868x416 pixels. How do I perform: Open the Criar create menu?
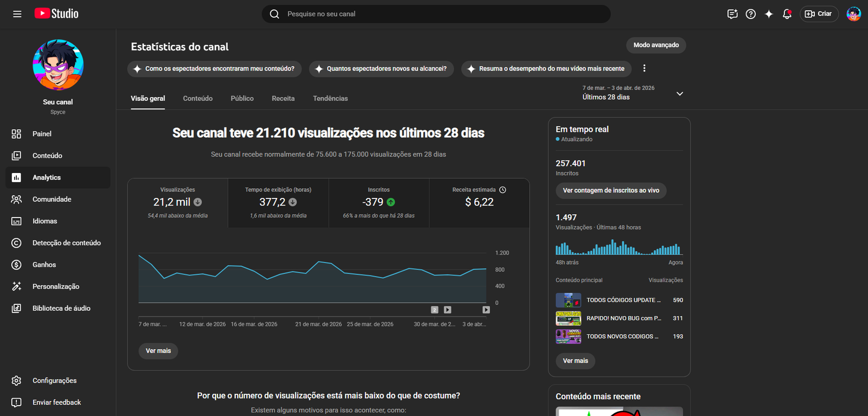pyautogui.click(x=819, y=14)
